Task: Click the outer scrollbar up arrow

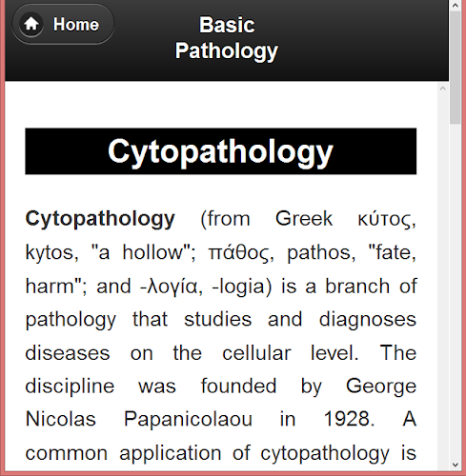Action: click(456, 6)
